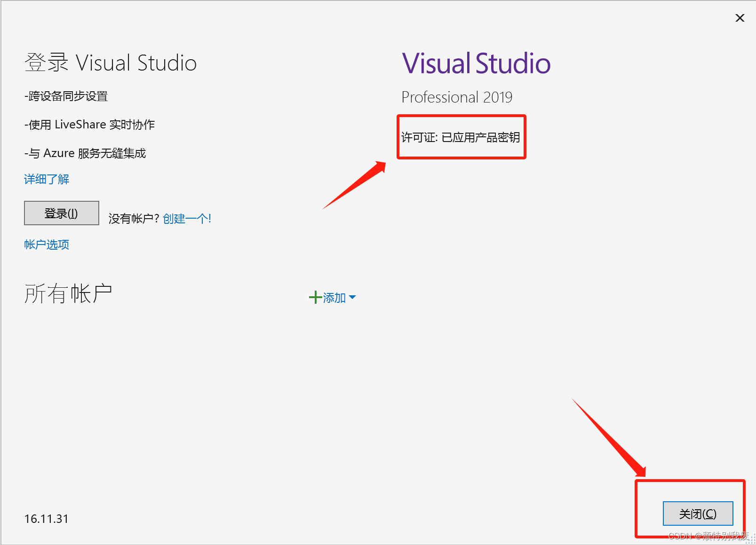This screenshot has height=545, width=756.
Task: Click the 登录 Visual Studio heading
Action: 111,63
